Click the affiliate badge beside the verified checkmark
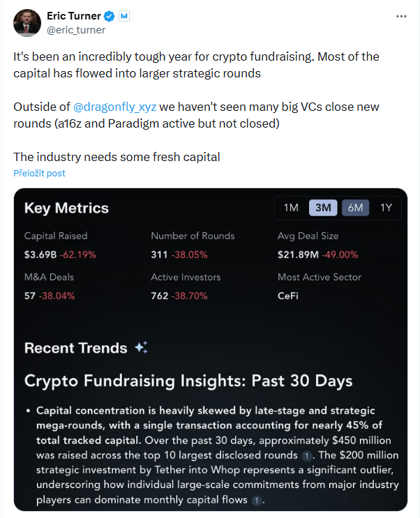The height and width of the screenshot is (518, 420). (x=123, y=15)
